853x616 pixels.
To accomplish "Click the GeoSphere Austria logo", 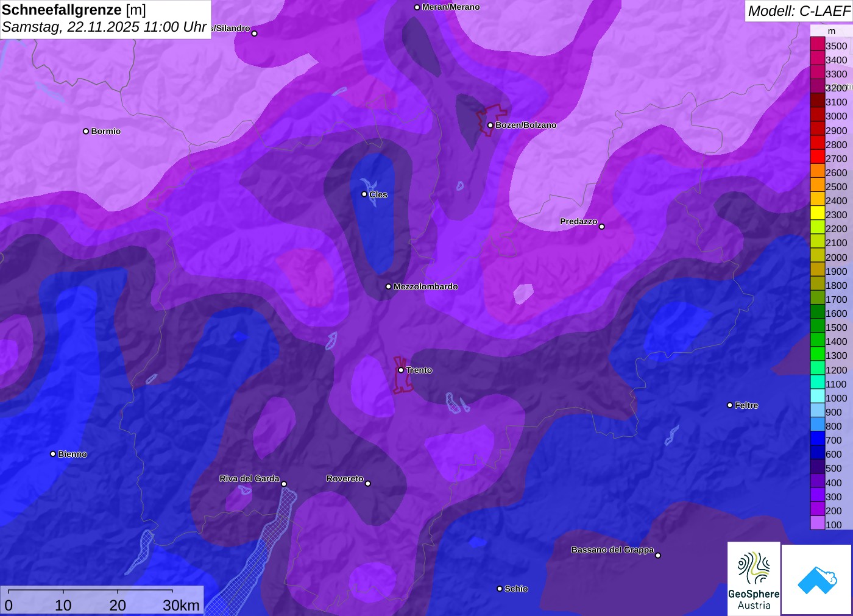I will coord(754,578).
